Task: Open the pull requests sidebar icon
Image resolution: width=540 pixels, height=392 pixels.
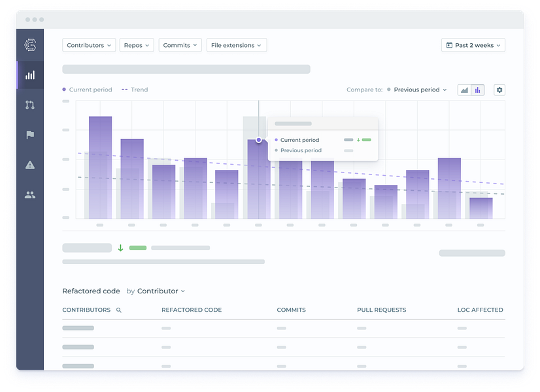Action: 30,105
